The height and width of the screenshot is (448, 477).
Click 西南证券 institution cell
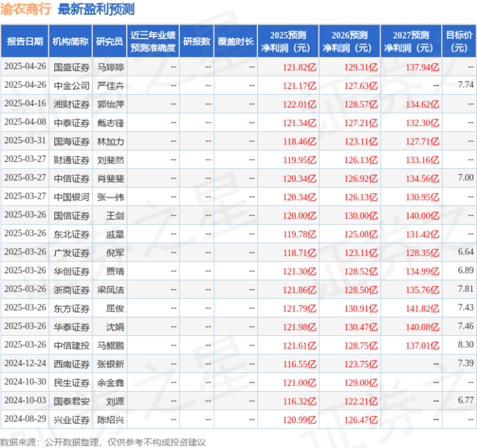(x=72, y=364)
